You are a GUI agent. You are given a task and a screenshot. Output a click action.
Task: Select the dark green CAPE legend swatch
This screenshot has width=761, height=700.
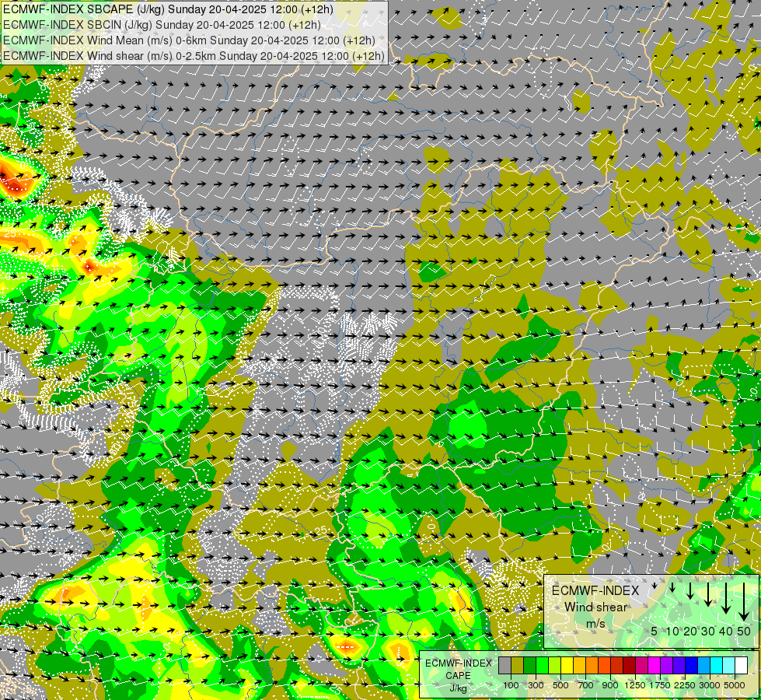coord(530,666)
